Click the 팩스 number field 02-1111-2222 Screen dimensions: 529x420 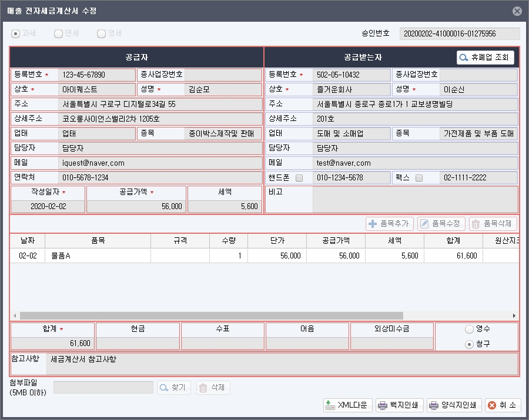click(x=478, y=177)
